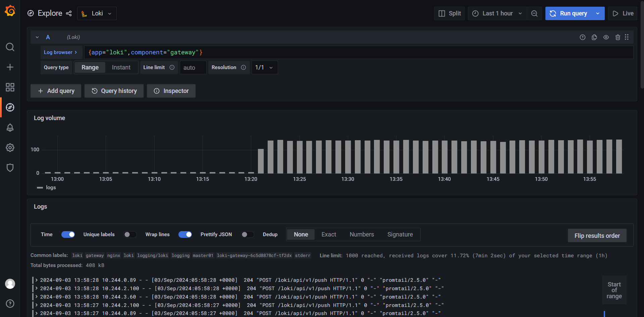The image size is (644, 317).
Task: Open the Grafana home logo
Action: (10, 11)
